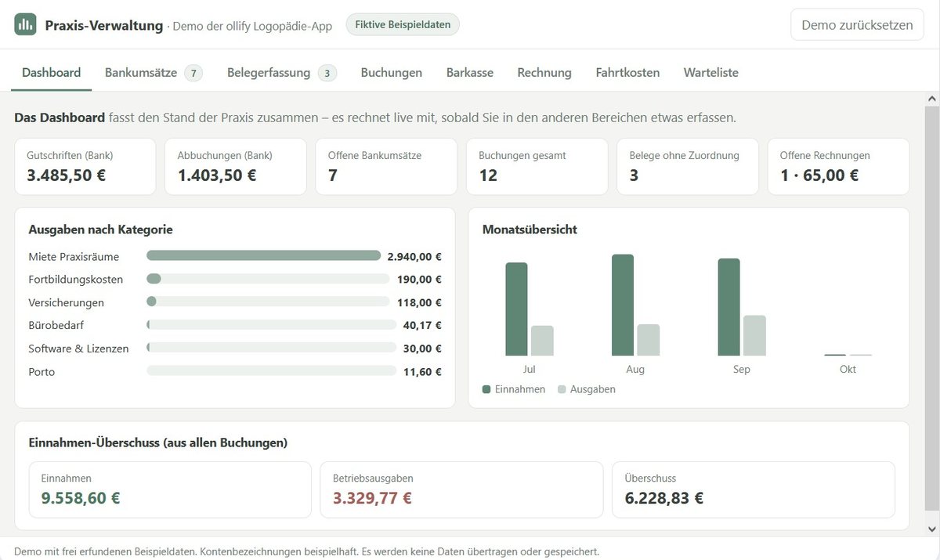Click the 7 badge beside Bankumsätze

pos(193,73)
